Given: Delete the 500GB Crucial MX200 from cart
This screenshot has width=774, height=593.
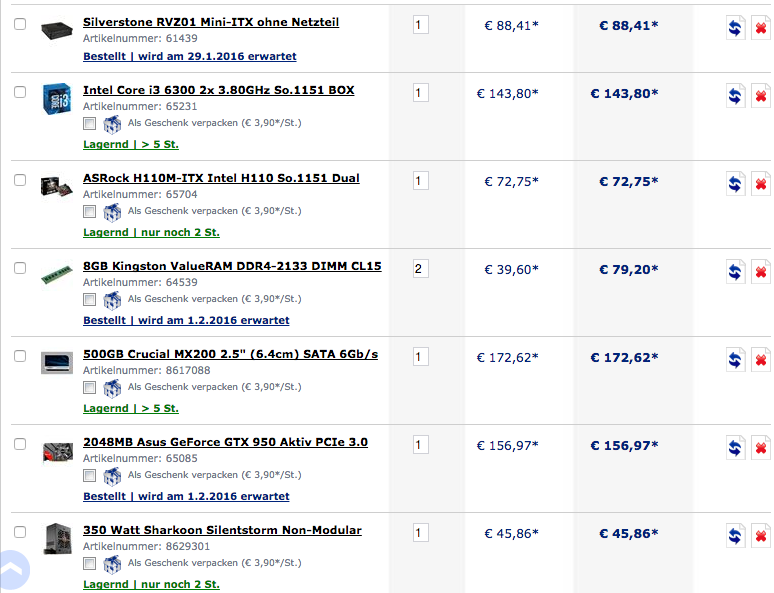Looking at the screenshot, I should [761, 359].
